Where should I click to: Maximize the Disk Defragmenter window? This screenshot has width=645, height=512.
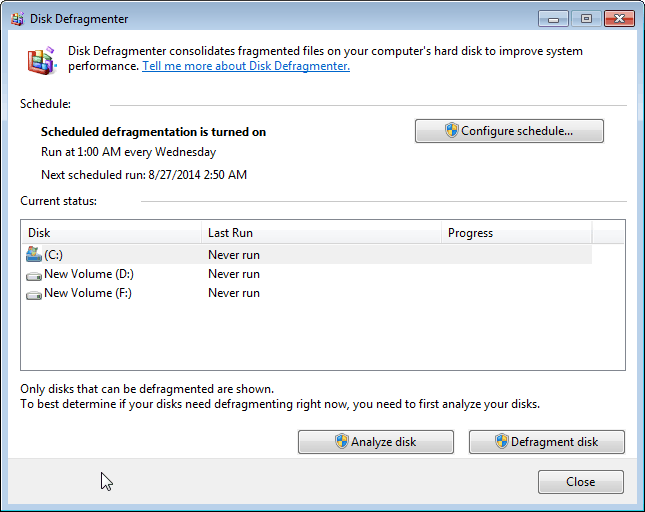click(585, 18)
